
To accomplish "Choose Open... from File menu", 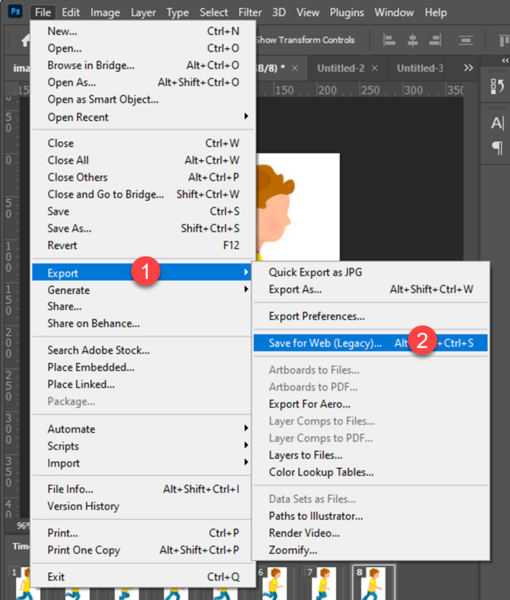I will pos(143,48).
